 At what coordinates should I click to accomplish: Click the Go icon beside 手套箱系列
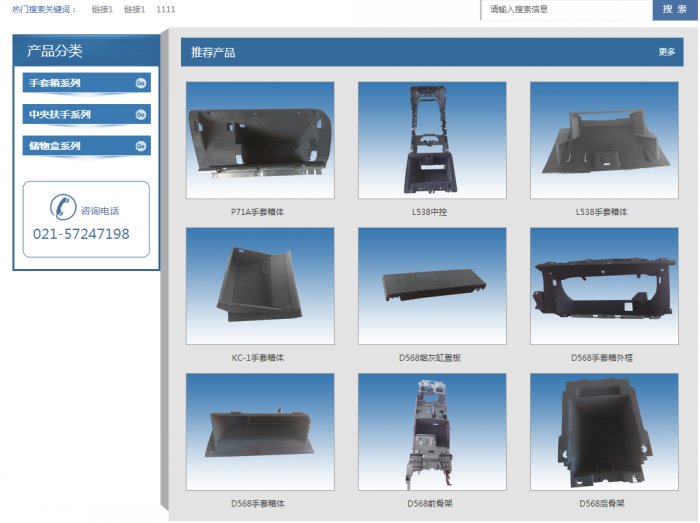pos(141,83)
